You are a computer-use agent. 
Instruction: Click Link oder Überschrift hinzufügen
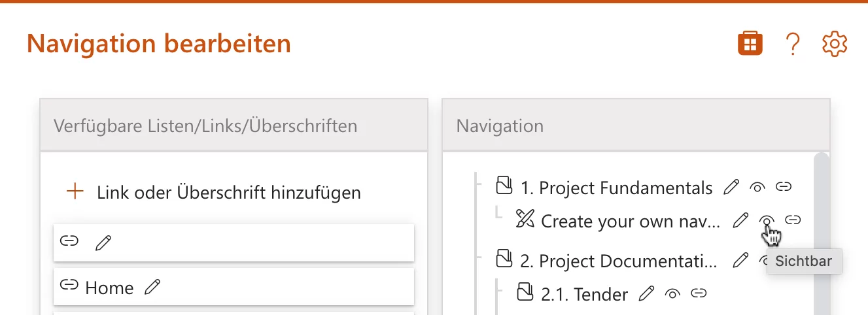[228, 193]
